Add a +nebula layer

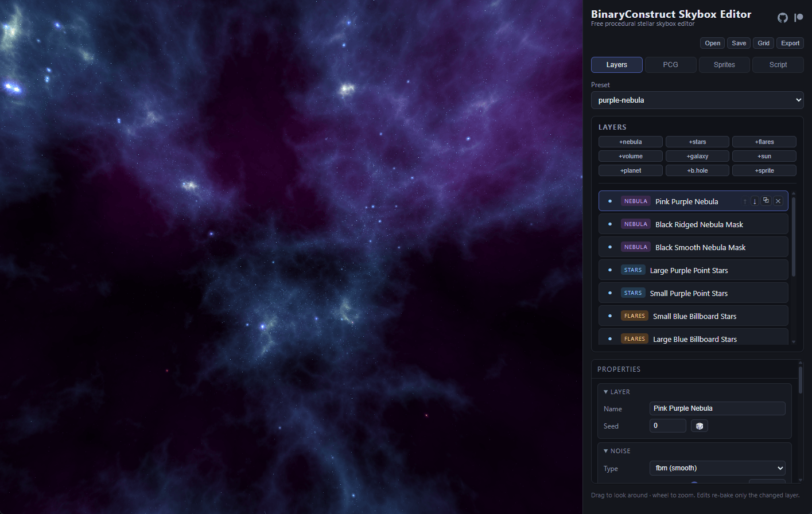[x=631, y=142]
